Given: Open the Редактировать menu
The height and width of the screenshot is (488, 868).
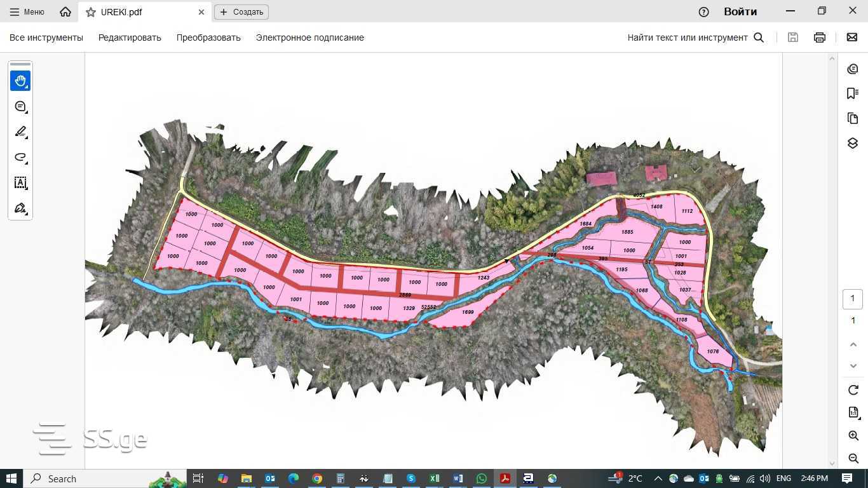Looking at the screenshot, I should (x=130, y=37).
